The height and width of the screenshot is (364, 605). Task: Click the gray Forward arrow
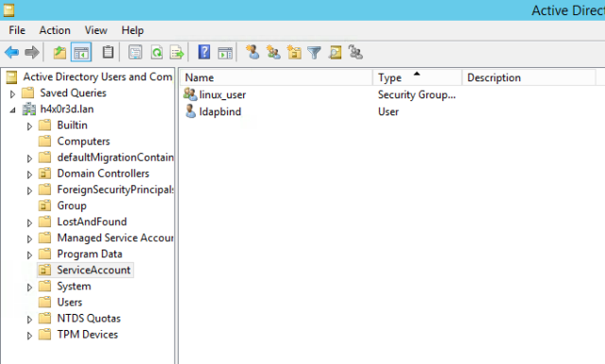click(31, 52)
